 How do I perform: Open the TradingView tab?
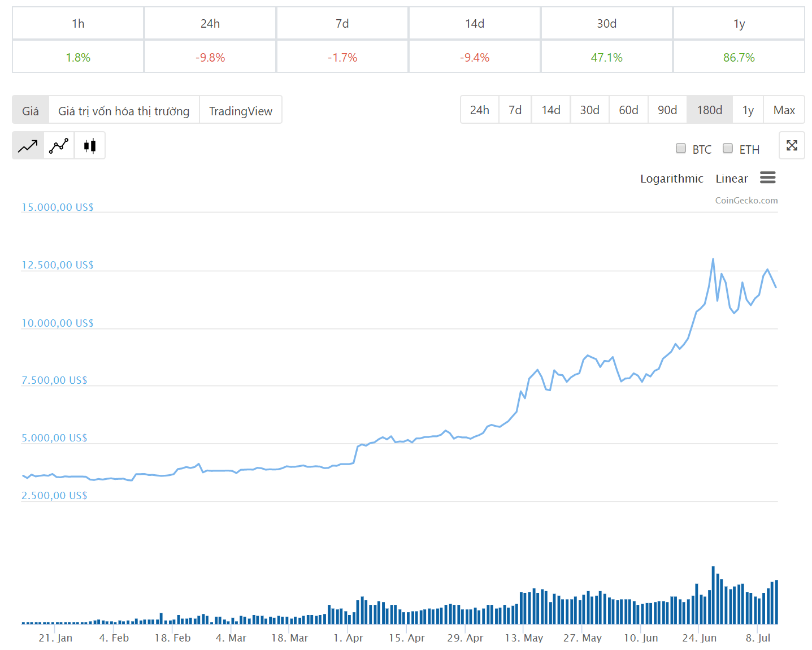[241, 110]
